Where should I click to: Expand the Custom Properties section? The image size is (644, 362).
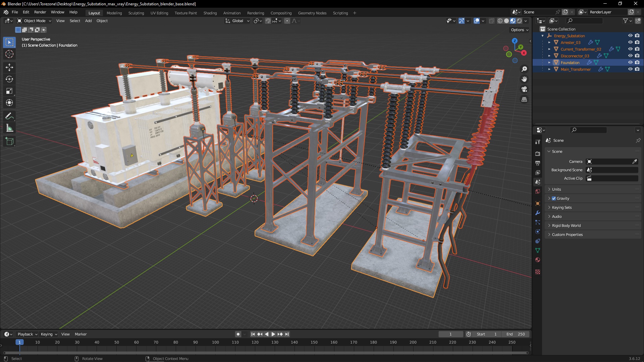(568, 234)
